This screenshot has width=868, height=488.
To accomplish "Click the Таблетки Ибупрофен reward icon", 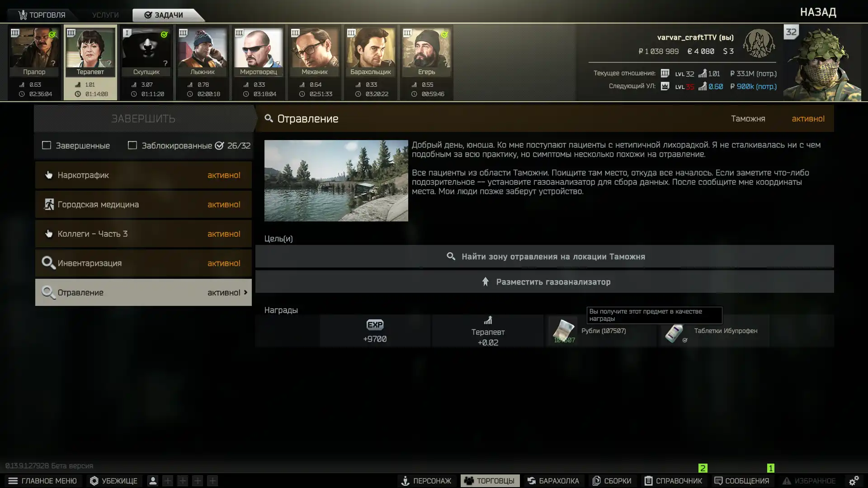I will pyautogui.click(x=675, y=333).
